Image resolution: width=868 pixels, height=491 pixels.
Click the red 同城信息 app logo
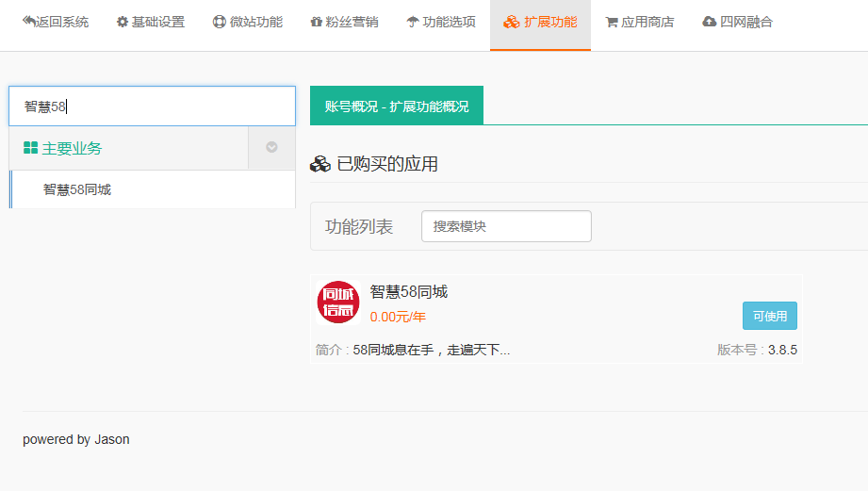tap(338, 303)
